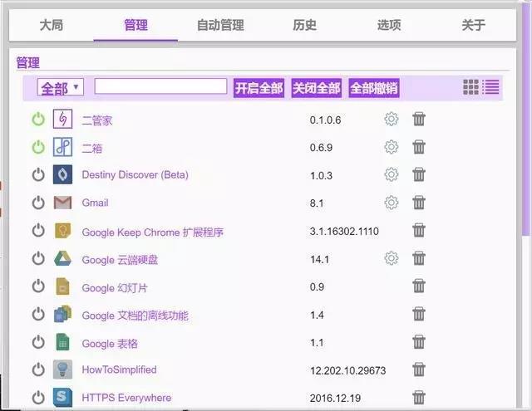Screen dimensions: 532x411
Task: Toggle power for 二管家 extension
Action: point(38,120)
